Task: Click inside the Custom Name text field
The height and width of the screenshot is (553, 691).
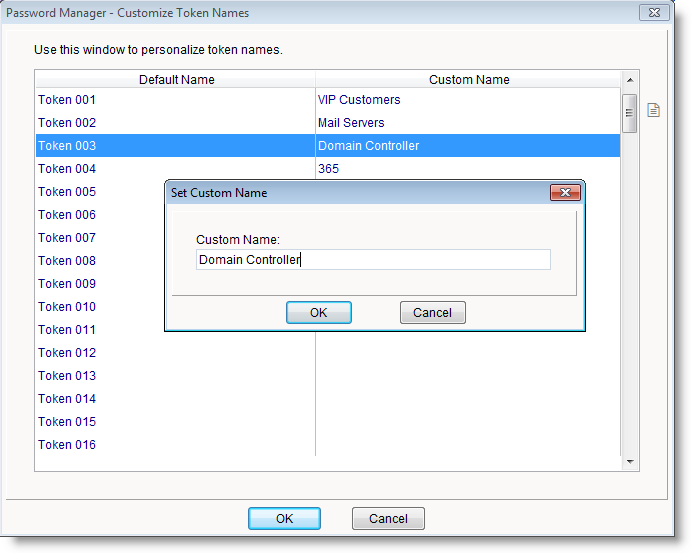Action: point(373,260)
